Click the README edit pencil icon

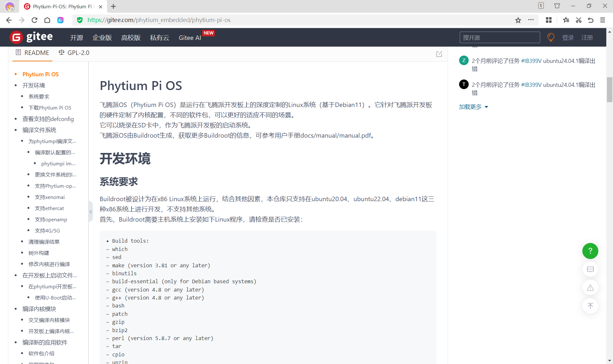pos(439,54)
